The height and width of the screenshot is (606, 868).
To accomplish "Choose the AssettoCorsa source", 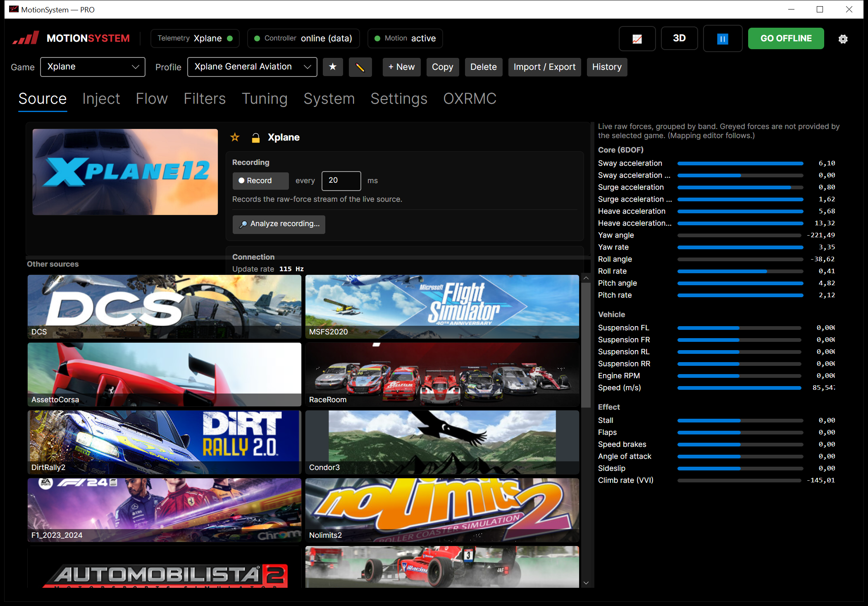I will tap(165, 375).
